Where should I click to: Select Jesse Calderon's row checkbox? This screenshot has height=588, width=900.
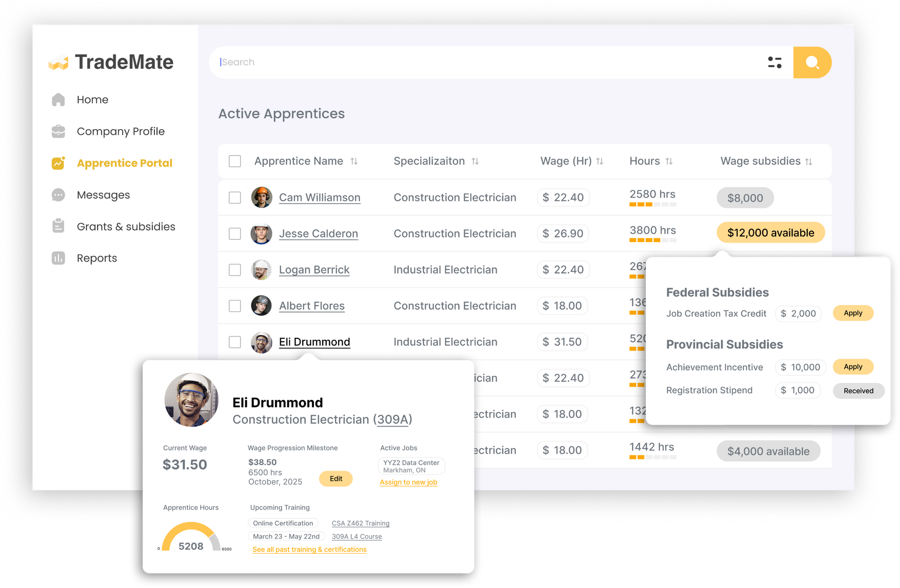click(235, 234)
